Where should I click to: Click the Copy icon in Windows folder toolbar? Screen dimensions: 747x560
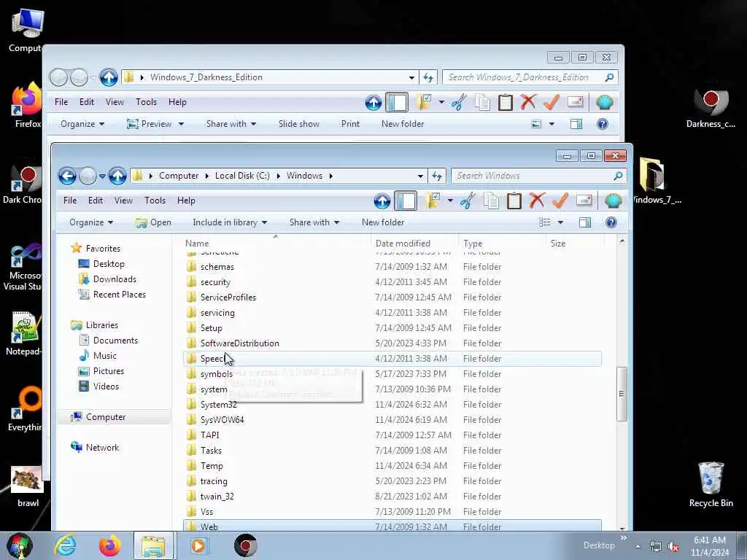[491, 201]
